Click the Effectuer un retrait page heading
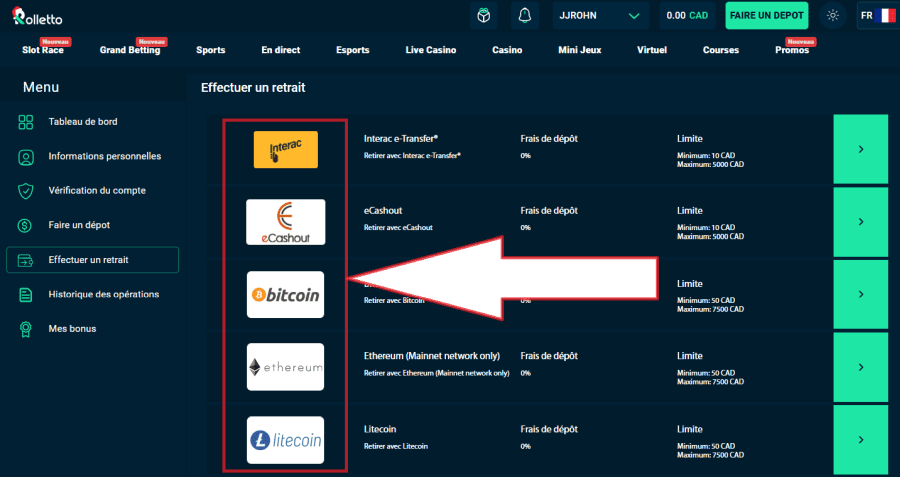Viewport: 900px width, 477px height. [253, 88]
